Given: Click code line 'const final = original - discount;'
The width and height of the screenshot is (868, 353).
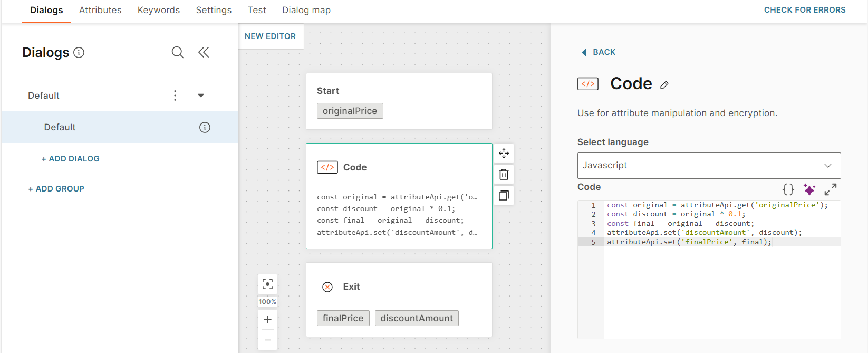Looking at the screenshot, I should tap(680, 224).
